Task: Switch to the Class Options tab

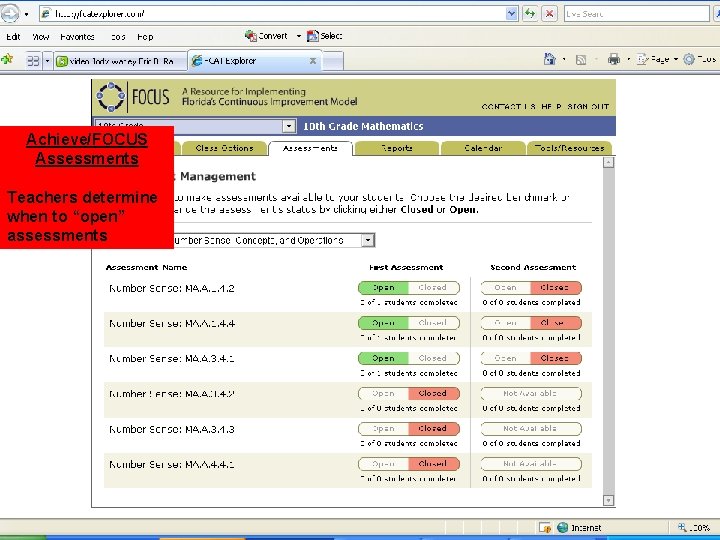Action: 224,148
